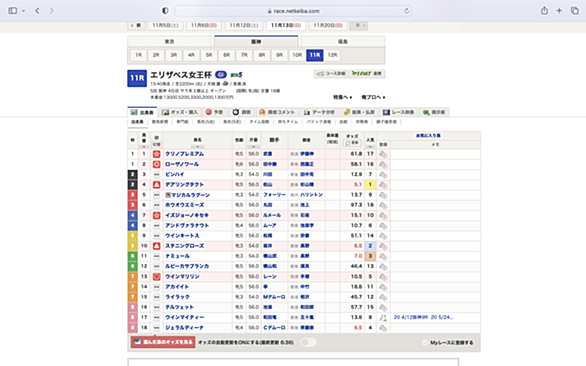The width and height of the screenshot is (586, 366).
Task: Click the 印 切替 switch button
Action: pyautogui.click(x=157, y=144)
